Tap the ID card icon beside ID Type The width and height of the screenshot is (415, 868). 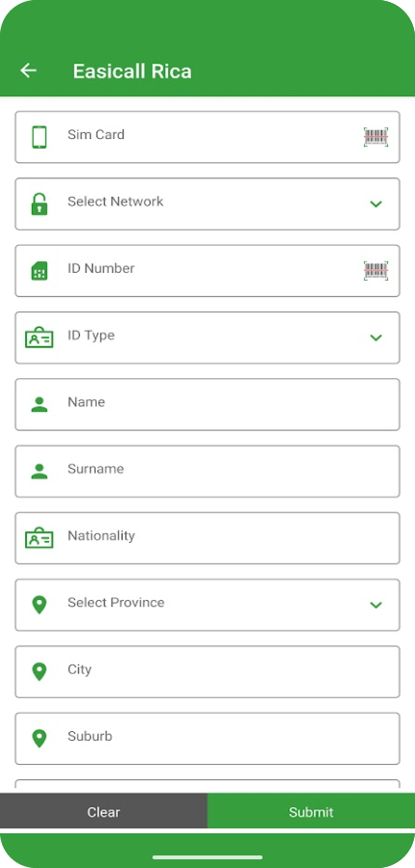coord(40,338)
